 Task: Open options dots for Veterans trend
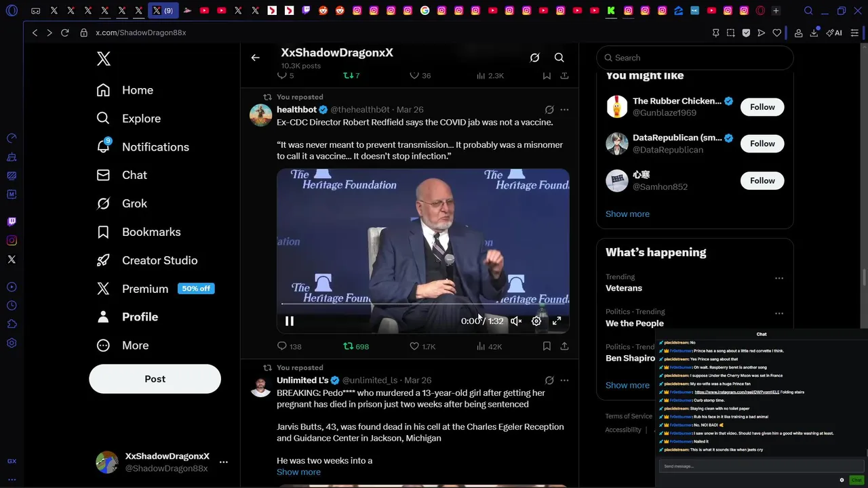779,278
